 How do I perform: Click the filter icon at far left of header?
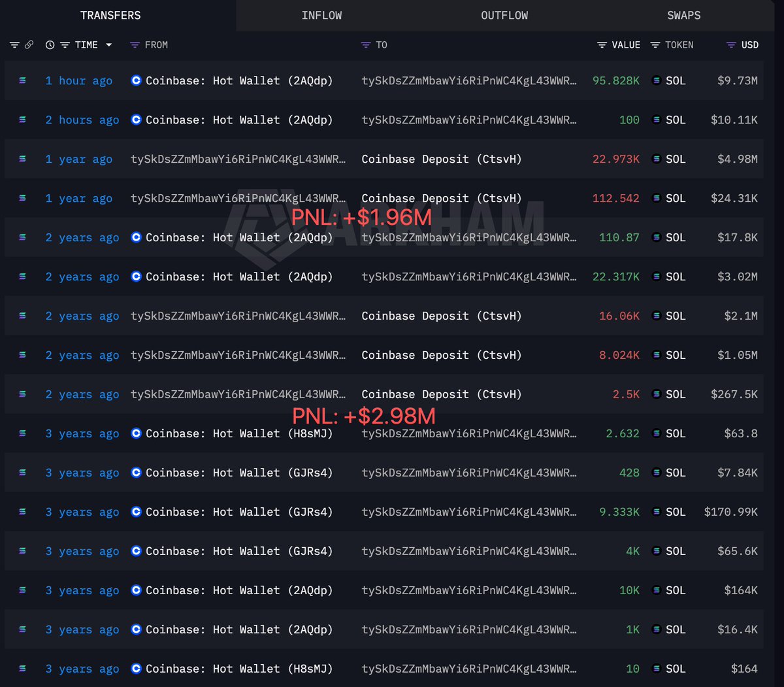[14, 45]
